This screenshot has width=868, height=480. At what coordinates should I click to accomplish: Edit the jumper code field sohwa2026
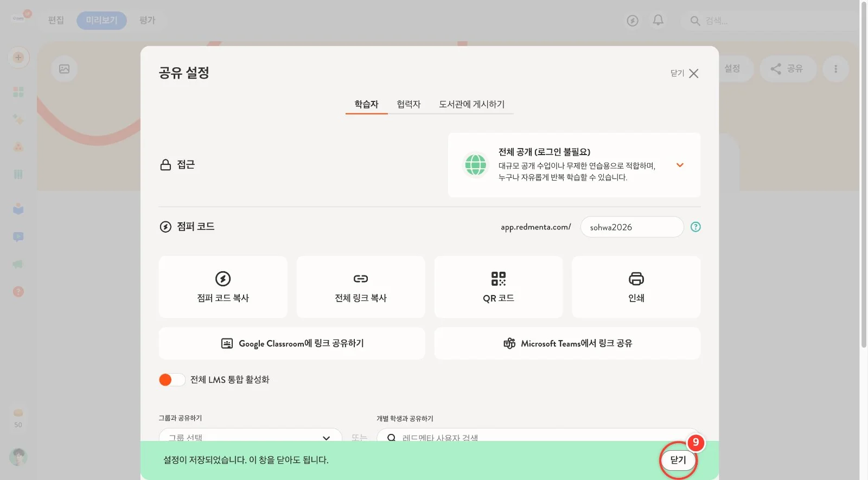[632, 227]
